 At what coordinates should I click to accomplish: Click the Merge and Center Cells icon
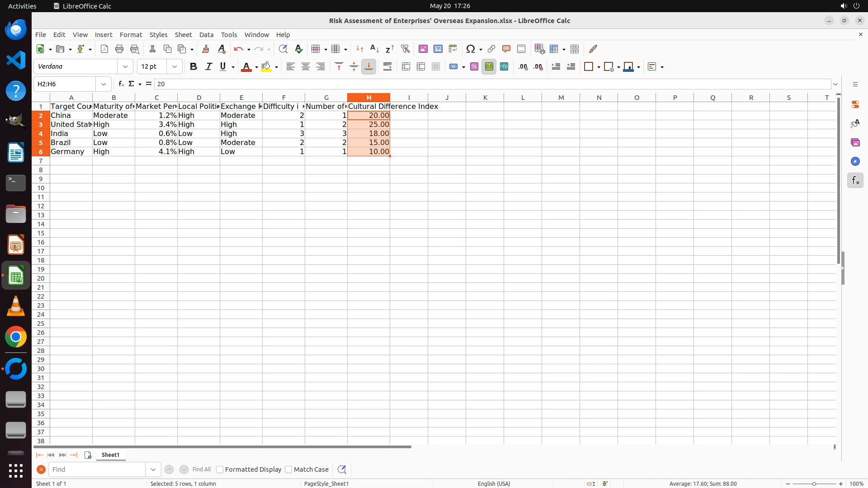406,67
